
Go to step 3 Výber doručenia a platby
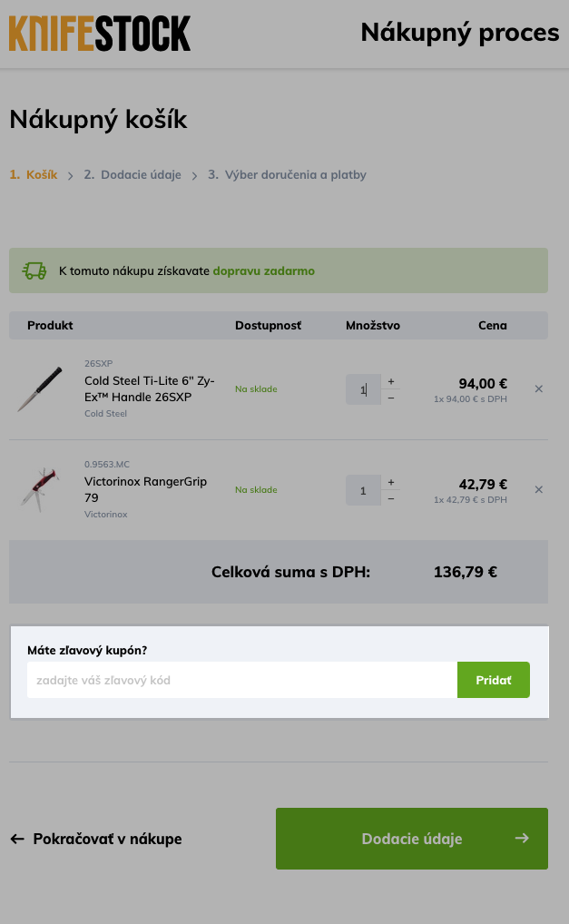click(x=287, y=174)
